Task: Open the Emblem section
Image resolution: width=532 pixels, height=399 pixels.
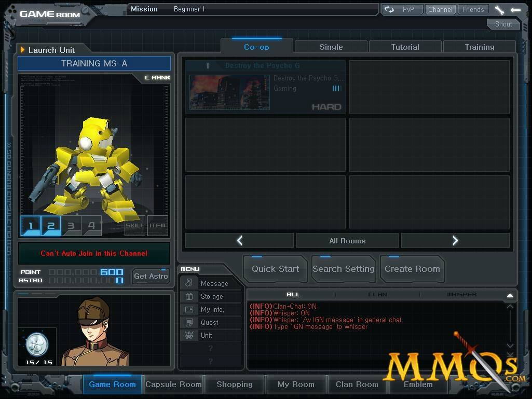Action: pos(418,384)
